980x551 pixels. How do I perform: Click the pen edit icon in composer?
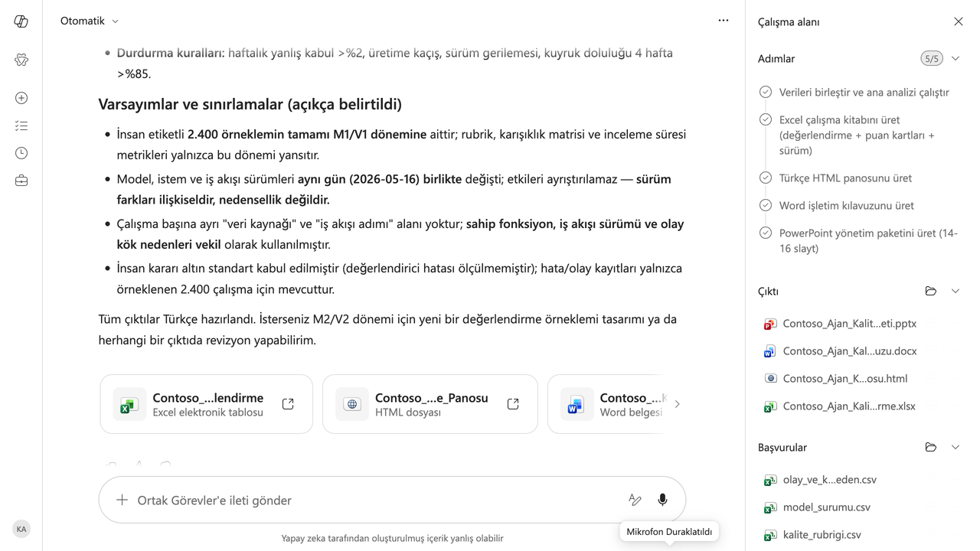(x=635, y=500)
